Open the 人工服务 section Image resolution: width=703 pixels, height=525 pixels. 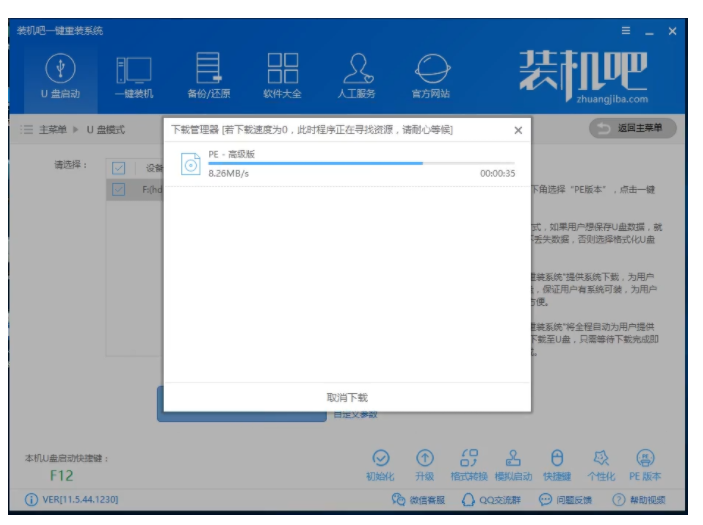[x=357, y=75]
